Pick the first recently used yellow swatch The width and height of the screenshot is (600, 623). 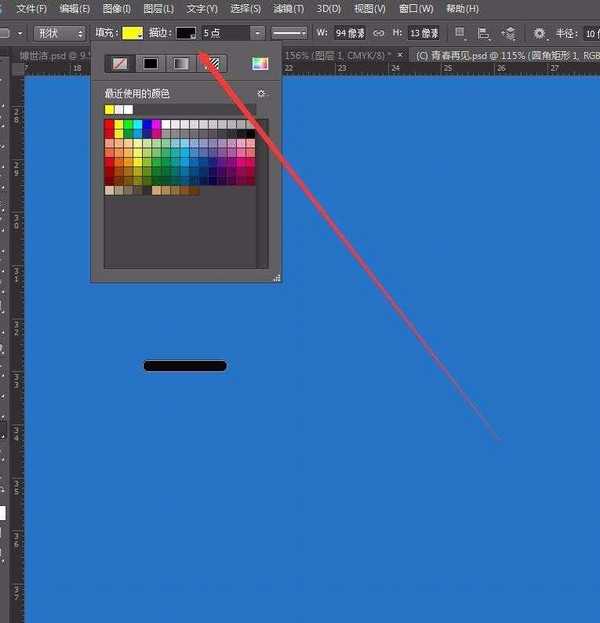pyautogui.click(x=109, y=109)
